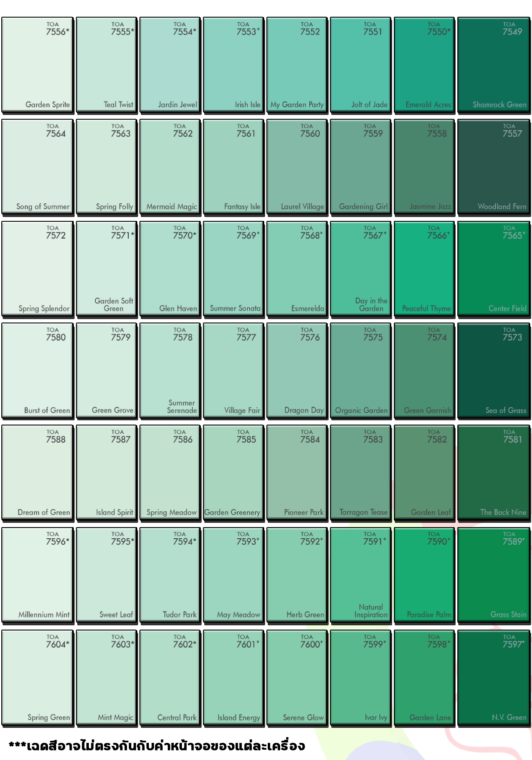Click the Green Grove 7579 color
This screenshot has width=532, height=760.
click(x=106, y=371)
